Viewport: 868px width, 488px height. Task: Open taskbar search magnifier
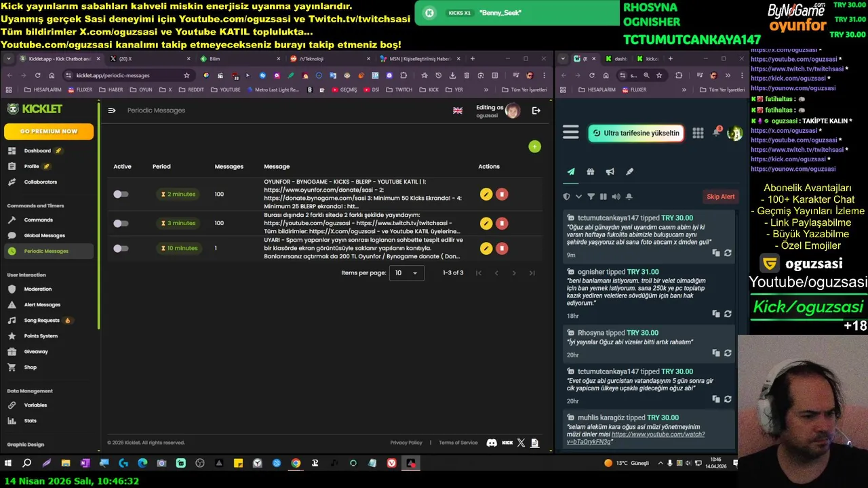coord(27,464)
